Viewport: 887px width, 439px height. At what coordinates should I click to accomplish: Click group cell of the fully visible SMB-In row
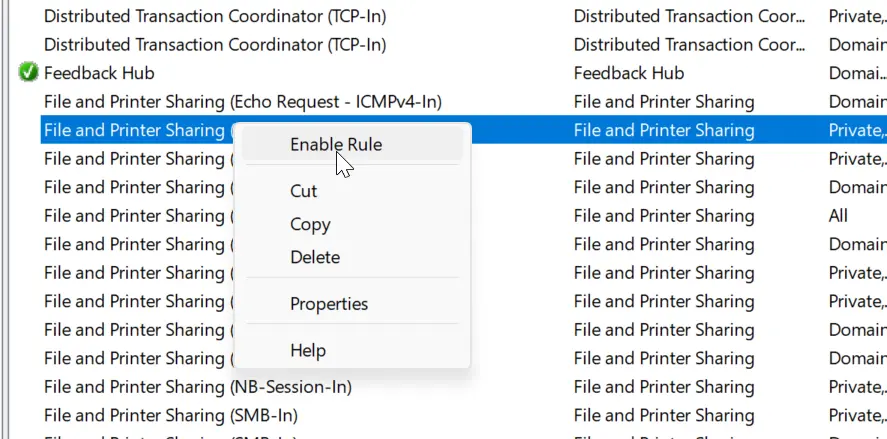(x=664, y=415)
